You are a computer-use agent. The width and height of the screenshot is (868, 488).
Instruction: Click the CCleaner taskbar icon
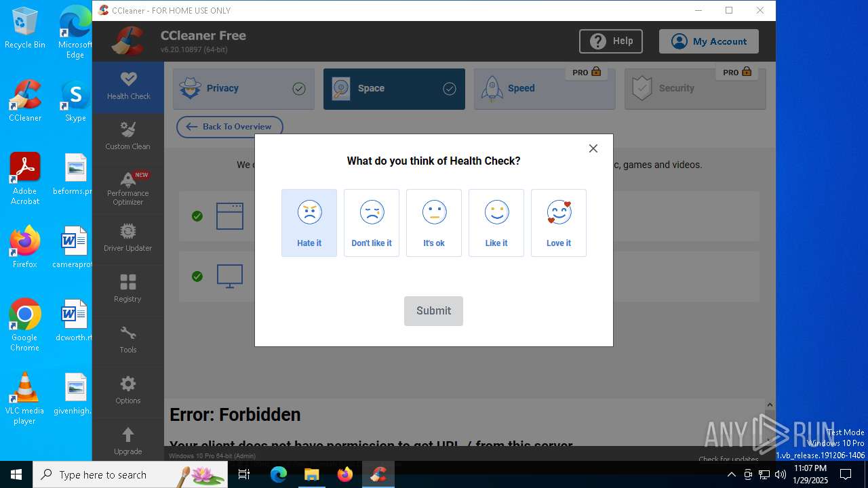click(378, 474)
